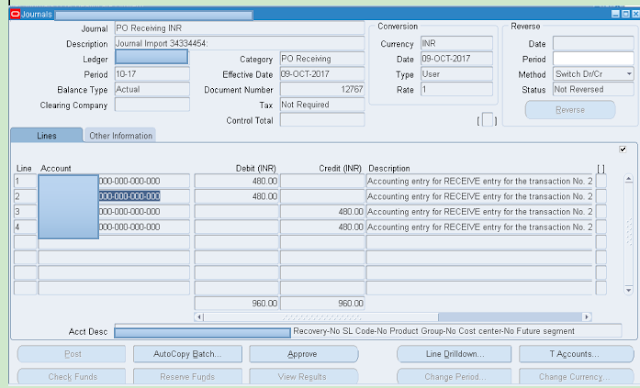This screenshot has height=388, width=640.
Task: Click the flexfield box on line 1
Action: (x=601, y=181)
